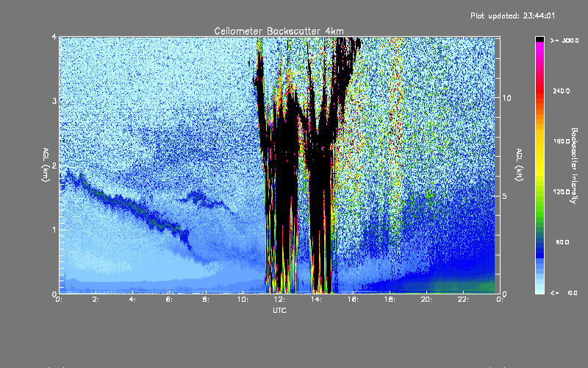Click the '10:' UTC time tick
Screen dimensions: 588x368
[243, 300]
